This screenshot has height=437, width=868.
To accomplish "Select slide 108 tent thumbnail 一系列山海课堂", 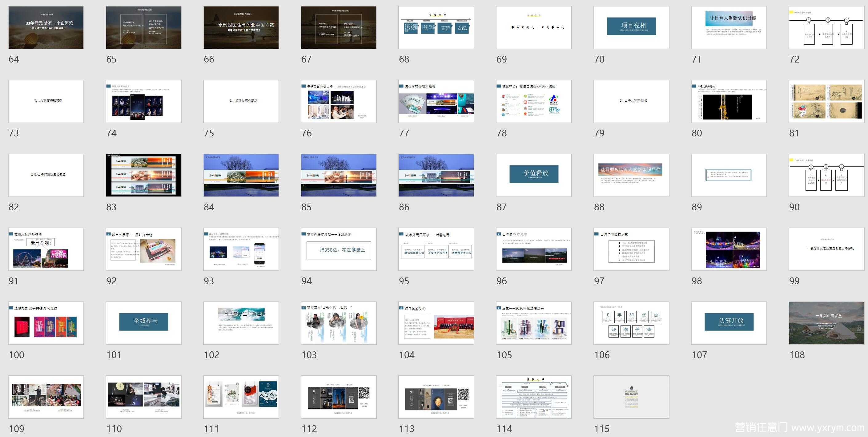I will pyautogui.click(x=826, y=323).
